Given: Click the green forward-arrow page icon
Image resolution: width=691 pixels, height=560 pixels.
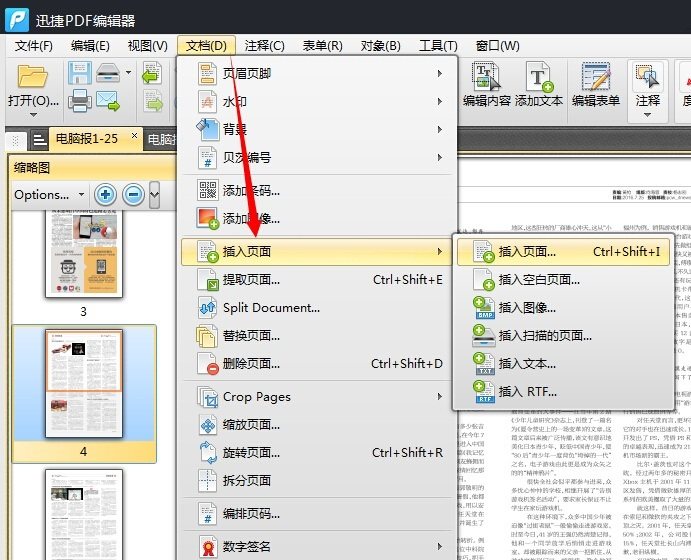Looking at the screenshot, I should [x=152, y=100].
